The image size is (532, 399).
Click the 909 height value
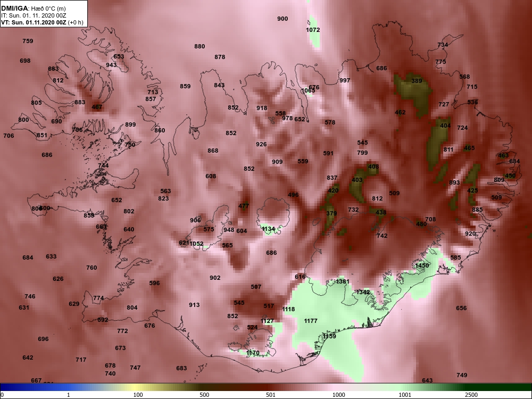[277, 162]
